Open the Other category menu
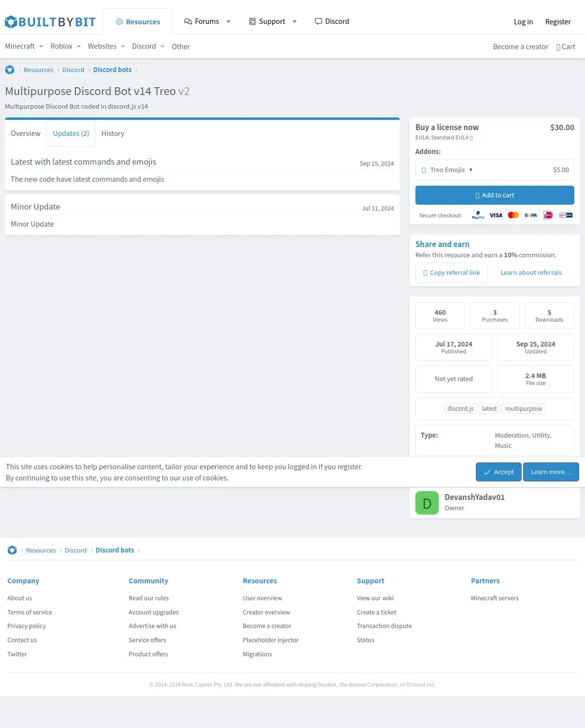The image size is (585, 728). [181, 47]
